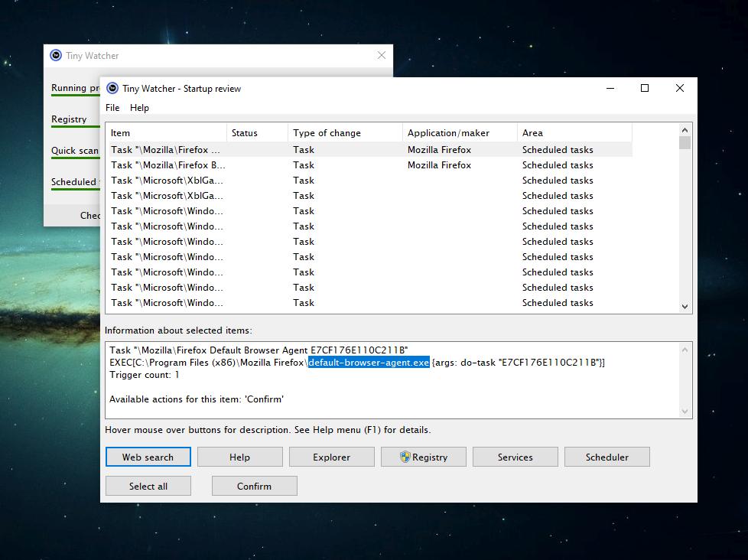Viewport: 748px width, 560px height.
Task: Click Scheduled link in background Tiny Watcher window
Action: (x=74, y=182)
